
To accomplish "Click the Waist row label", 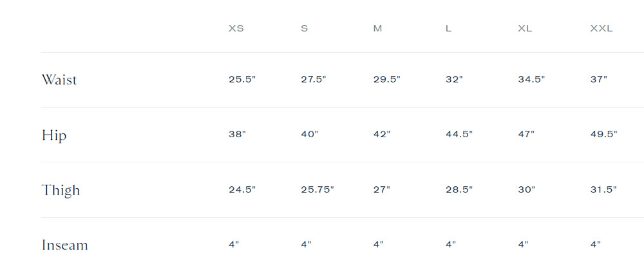I will (59, 79).
